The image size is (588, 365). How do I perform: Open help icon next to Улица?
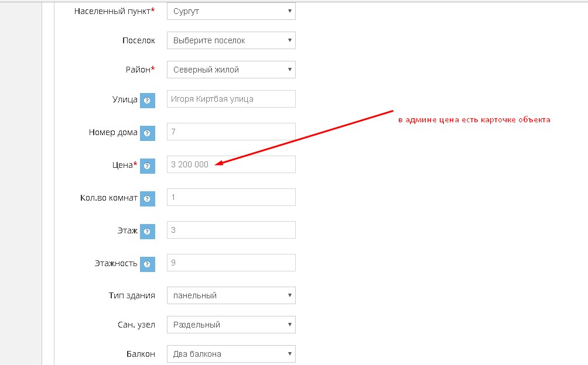(x=148, y=101)
